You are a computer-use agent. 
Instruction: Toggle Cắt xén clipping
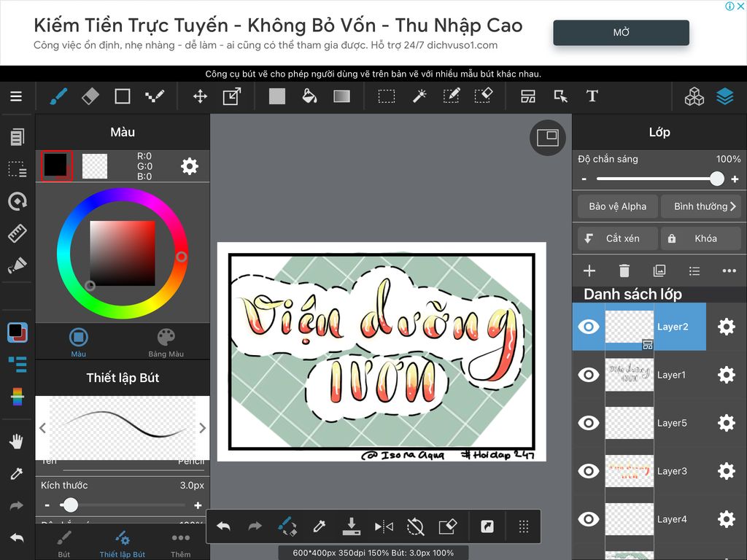coord(617,238)
